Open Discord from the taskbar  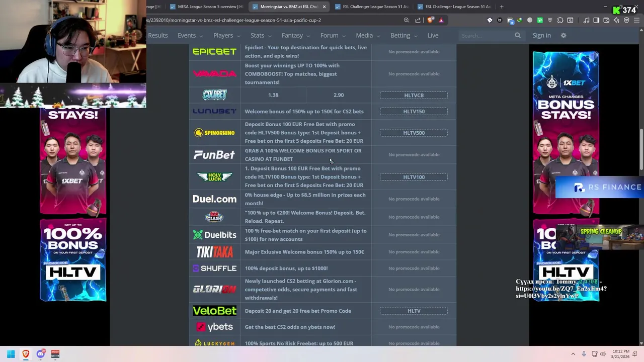point(41,354)
